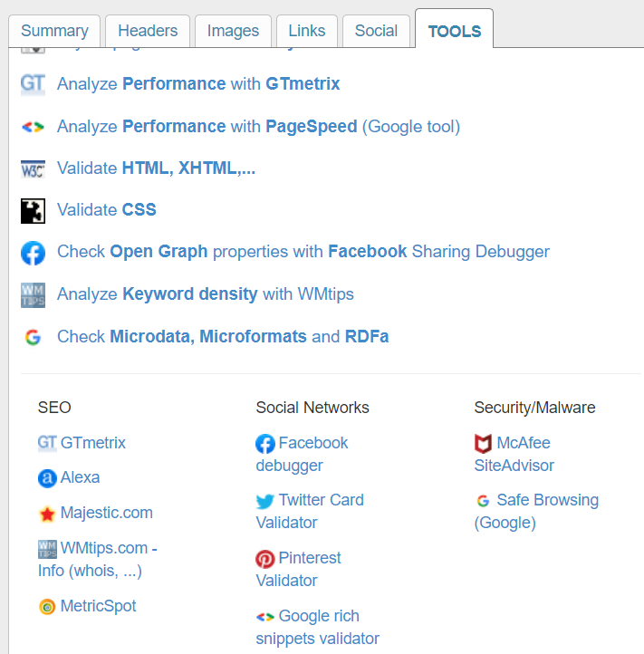Click the red star Majestic icon

(x=47, y=514)
